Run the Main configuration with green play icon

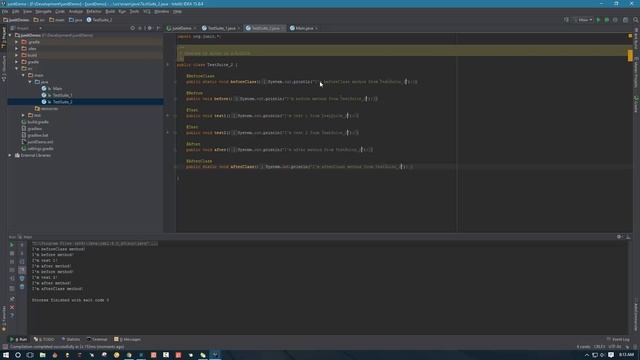point(598,20)
